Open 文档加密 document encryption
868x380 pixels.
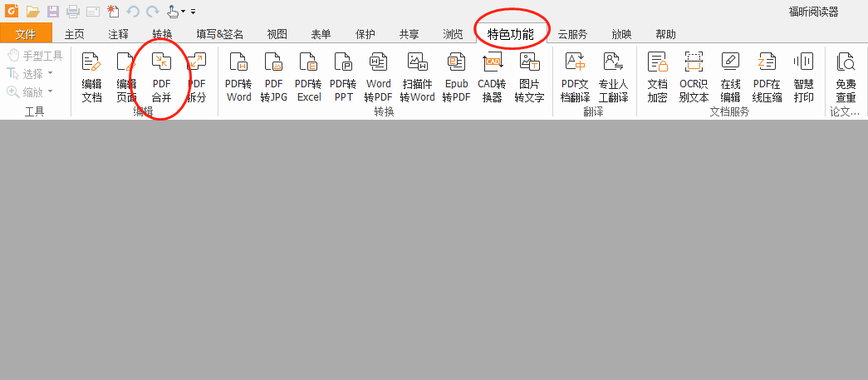658,77
